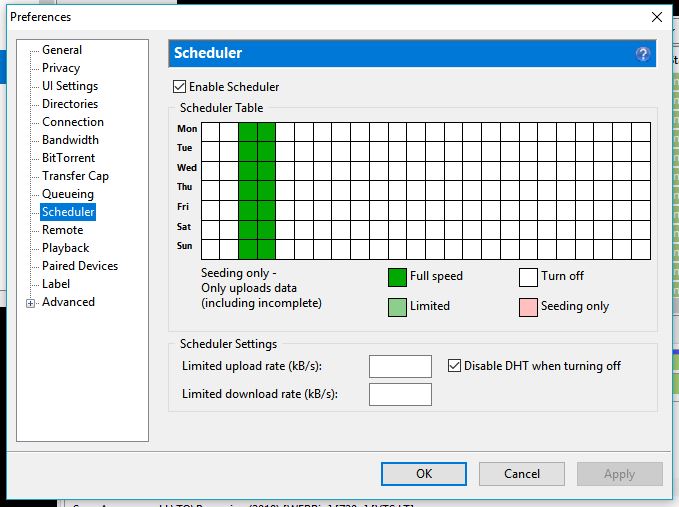Click the Tue row label
Viewport: 679px width, 507px height.
pos(184,148)
